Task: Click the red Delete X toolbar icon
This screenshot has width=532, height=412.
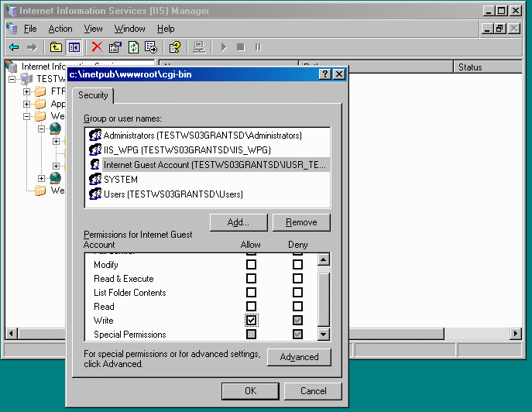Action: point(97,46)
